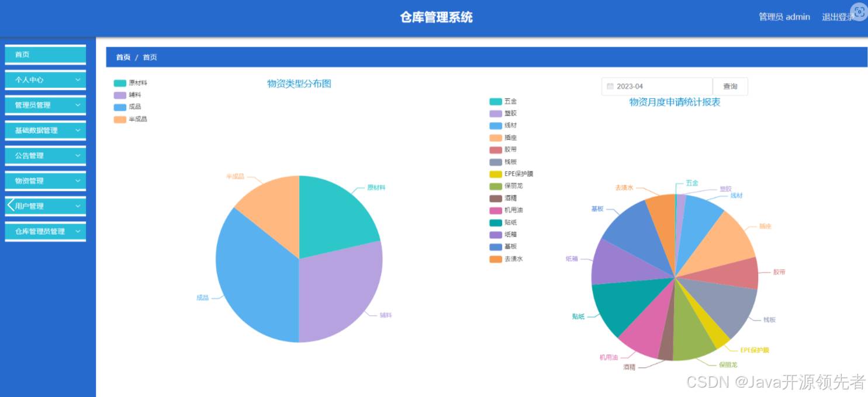
Task: Expand the 个人中心 menu chevron
Action: pyautogui.click(x=78, y=80)
